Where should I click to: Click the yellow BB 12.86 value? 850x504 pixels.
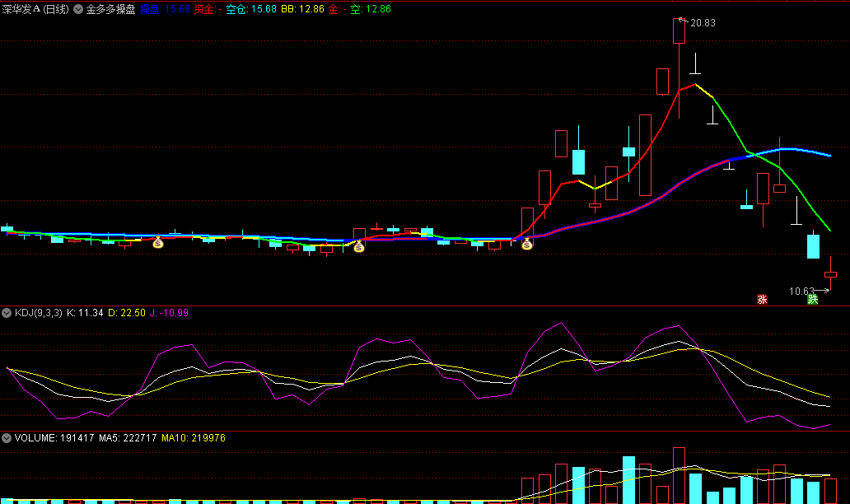click(302, 9)
